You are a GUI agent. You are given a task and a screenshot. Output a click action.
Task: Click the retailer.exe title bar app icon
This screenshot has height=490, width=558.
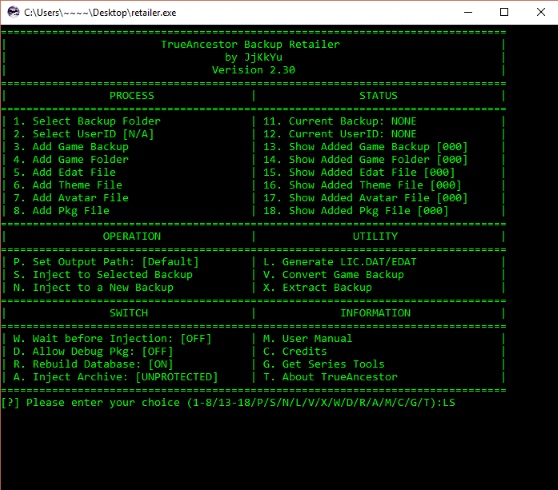pos(13,12)
